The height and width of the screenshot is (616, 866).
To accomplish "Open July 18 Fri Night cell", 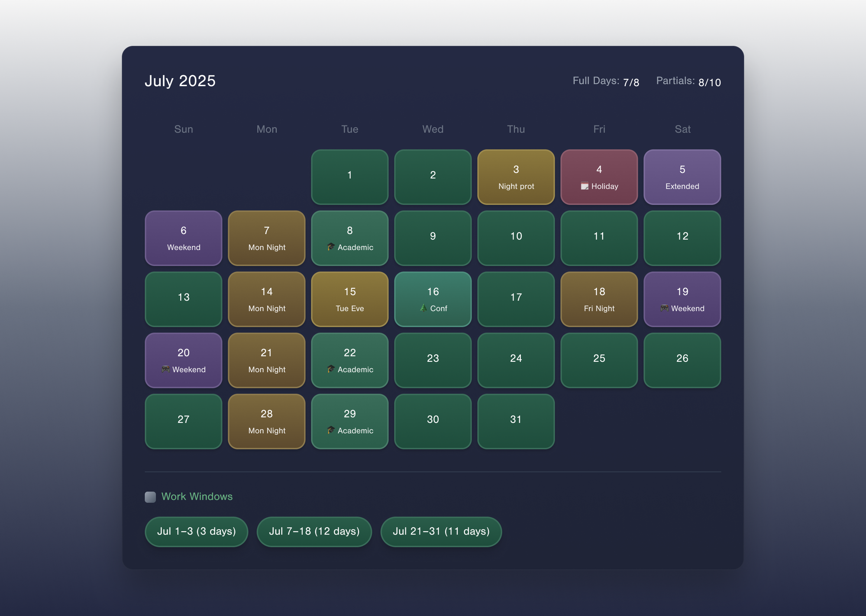I will tap(599, 299).
